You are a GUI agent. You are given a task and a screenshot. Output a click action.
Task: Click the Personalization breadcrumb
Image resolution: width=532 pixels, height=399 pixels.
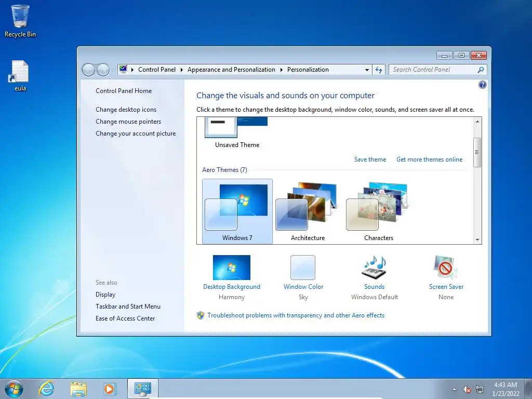pyautogui.click(x=308, y=70)
